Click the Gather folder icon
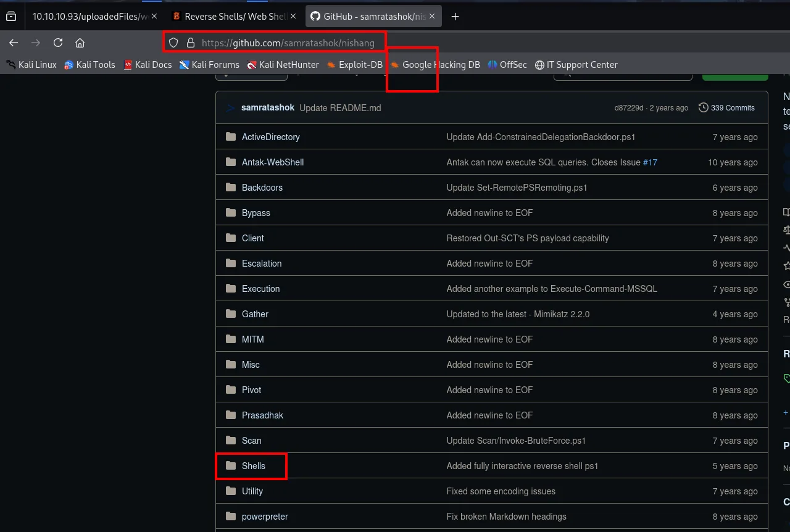This screenshot has height=532, width=790. point(231,314)
